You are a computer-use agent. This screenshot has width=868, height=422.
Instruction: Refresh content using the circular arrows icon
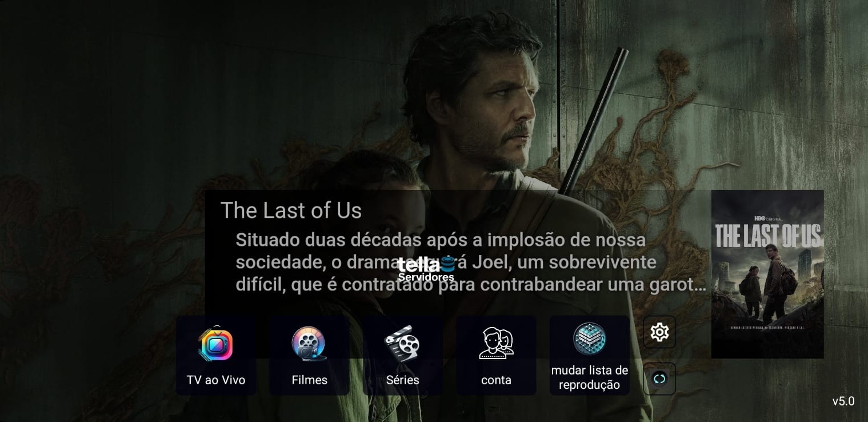tap(659, 379)
